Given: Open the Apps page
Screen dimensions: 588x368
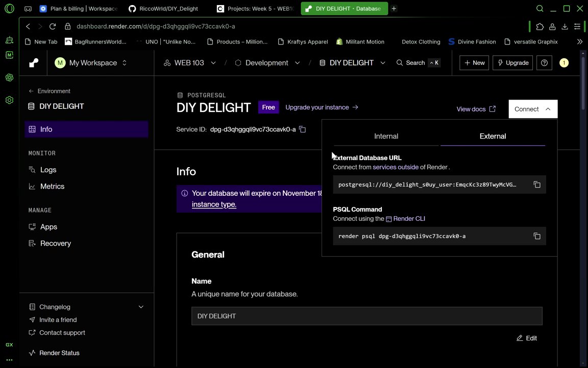Looking at the screenshot, I should [43, 227].
